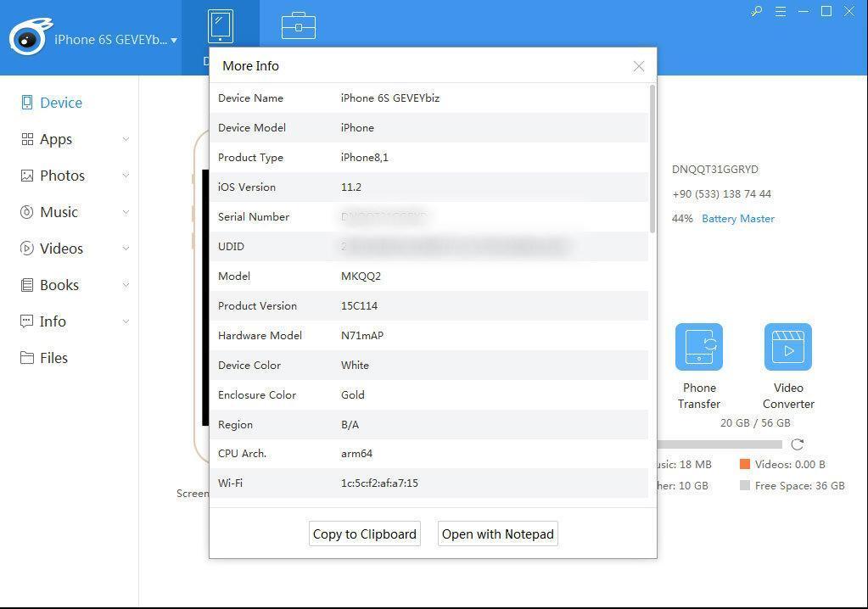This screenshot has height=609, width=868.
Task: Click the orange Videos legend swatch
Action: click(x=745, y=464)
